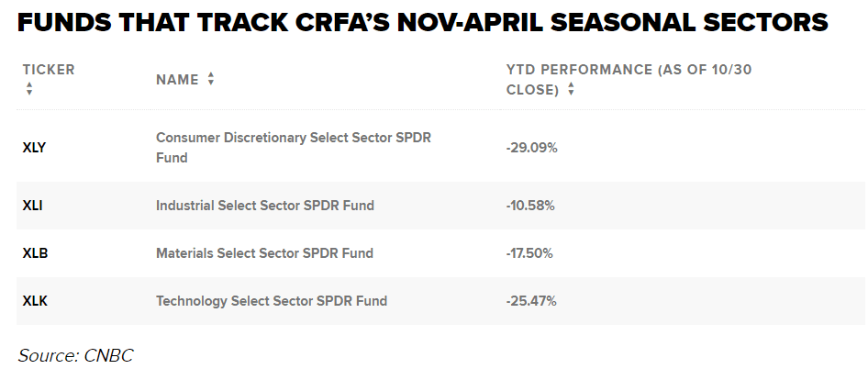Click the -10.58% performance value
The width and height of the screenshot is (868, 380).
(530, 206)
